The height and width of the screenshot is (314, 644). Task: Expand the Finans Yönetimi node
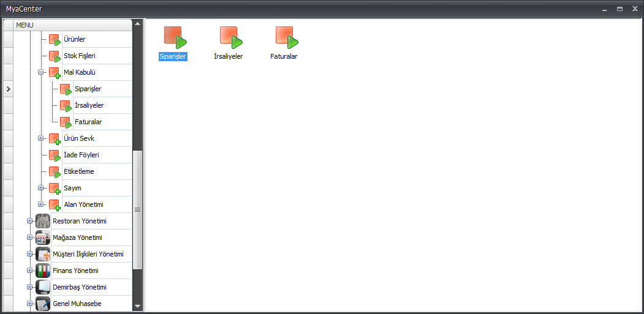click(x=29, y=270)
